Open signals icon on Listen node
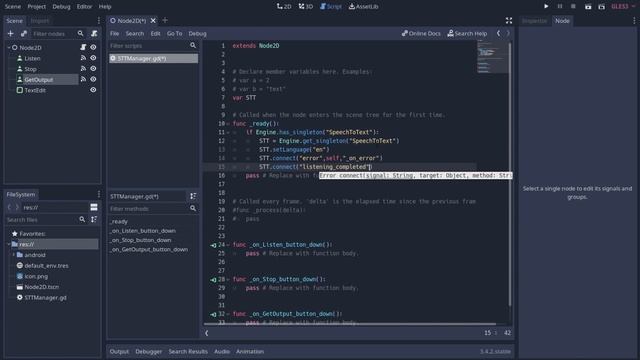This screenshot has height=360, width=640. [x=83, y=58]
